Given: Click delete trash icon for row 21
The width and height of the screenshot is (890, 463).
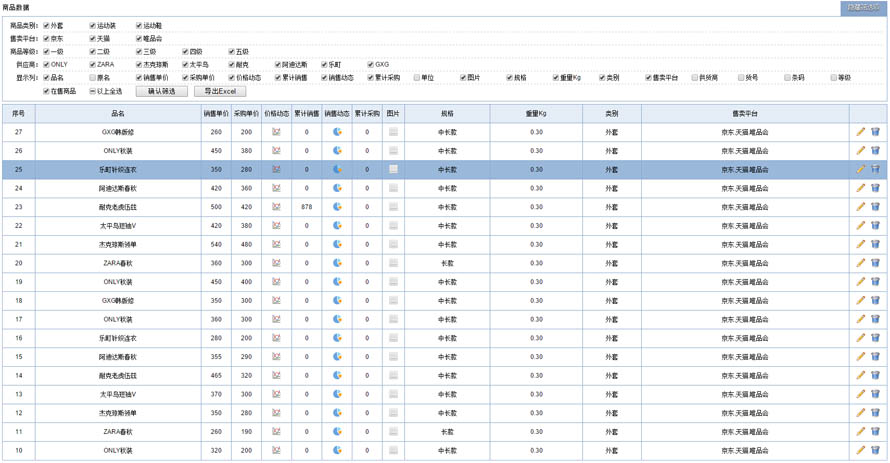Looking at the screenshot, I should (x=875, y=245).
